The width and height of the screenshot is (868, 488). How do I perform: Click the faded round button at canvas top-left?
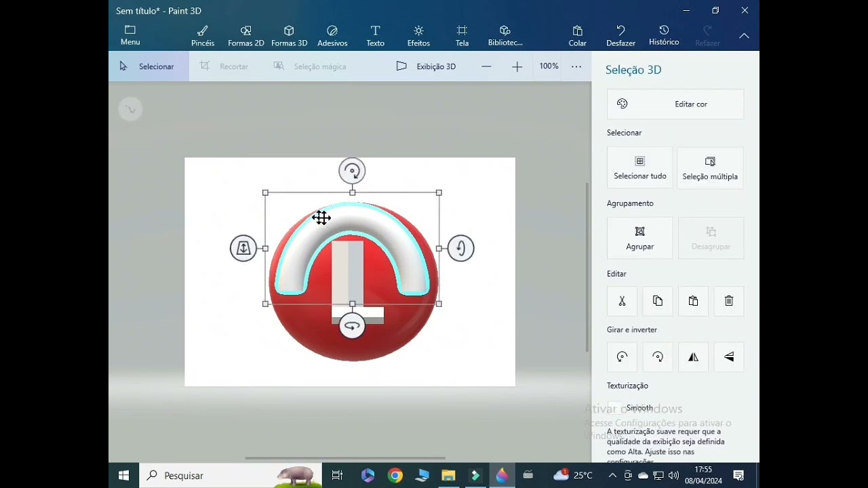tap(130, 109)
